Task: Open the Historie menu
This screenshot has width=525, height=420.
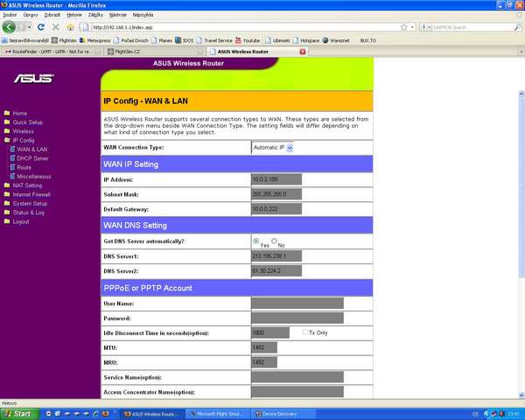Action: tap(74, 15)
